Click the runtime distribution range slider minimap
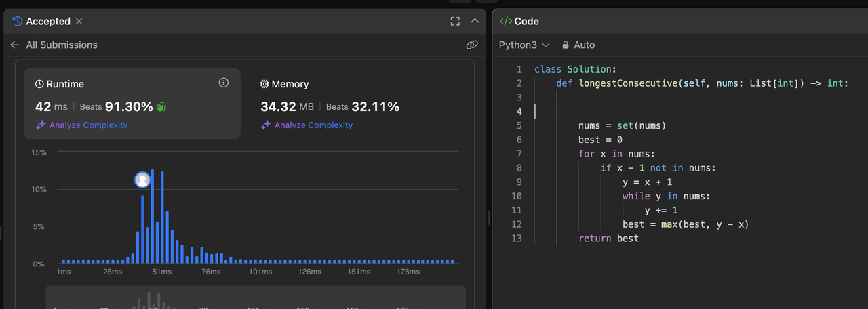The width and height of the screenshot is (868, 309). tap(256, 297)
